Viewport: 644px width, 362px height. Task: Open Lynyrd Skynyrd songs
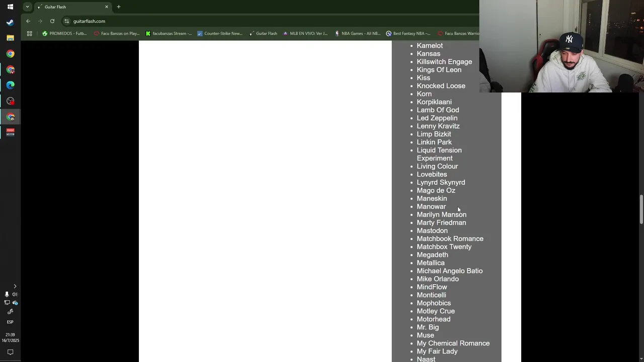tap(441, 183)
